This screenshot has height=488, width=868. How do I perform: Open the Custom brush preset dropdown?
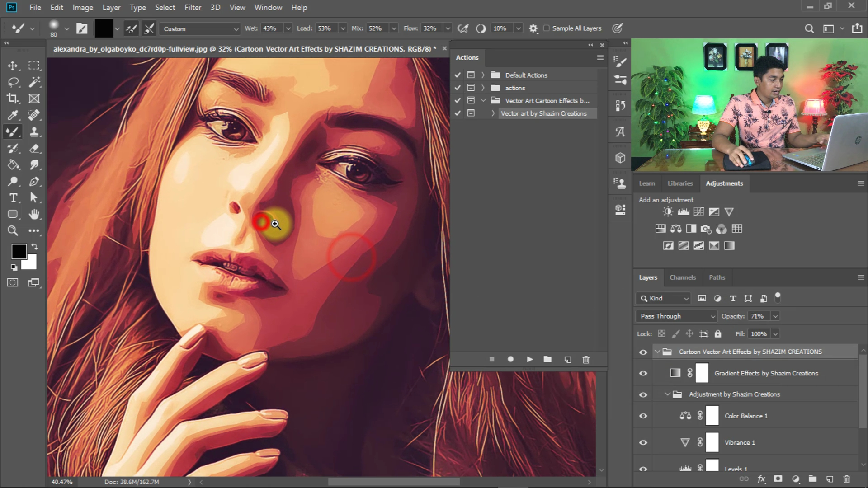tap(200, 28)
